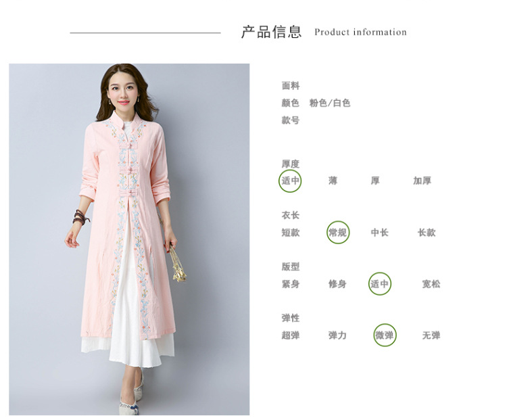507x420 pixels.
Task: Select 短款 under 衣长
Action: pyautogui.click(x=291, y=233)
